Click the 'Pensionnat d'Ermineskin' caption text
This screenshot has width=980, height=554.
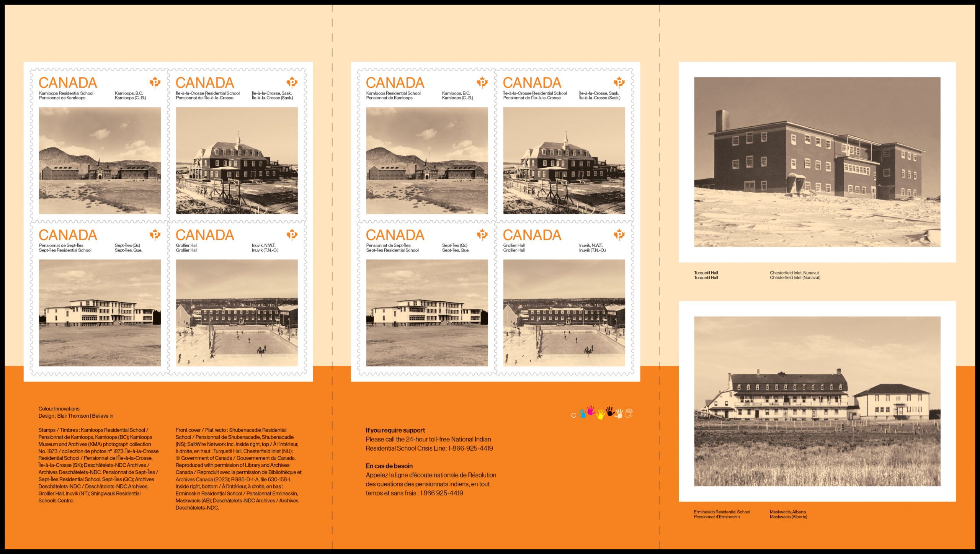click(x=717, y=517)
